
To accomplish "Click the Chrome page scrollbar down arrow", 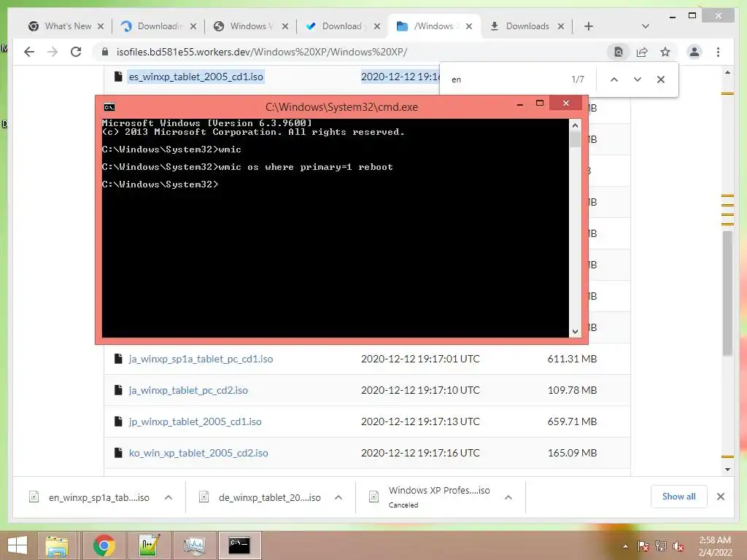I will [727, 470].
